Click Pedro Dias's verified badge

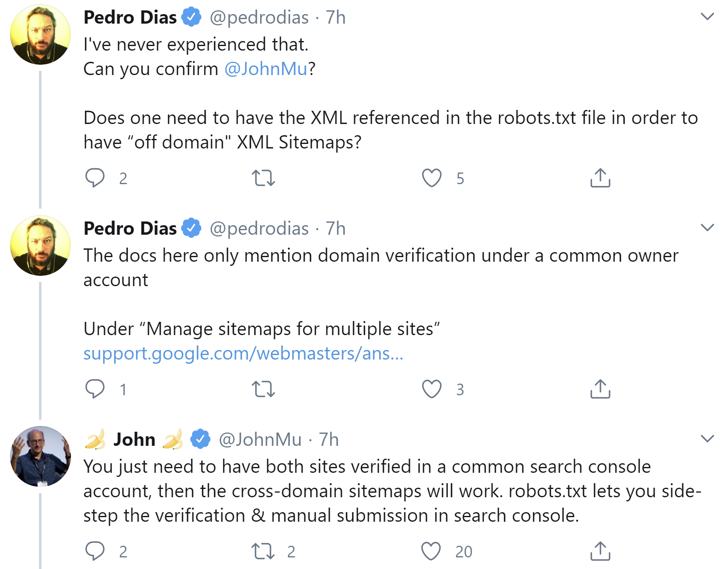(191, 17)
